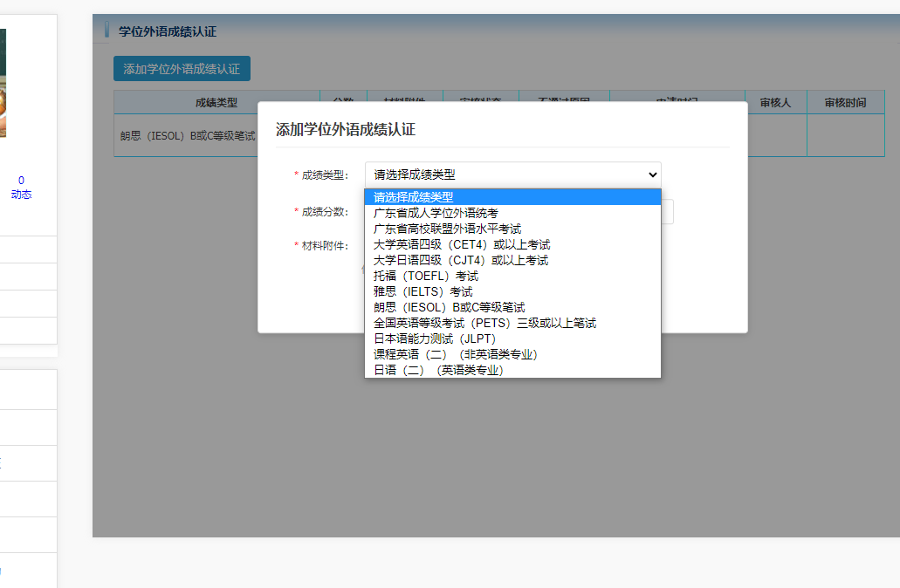Collapse the 成绩类型 combo box arrow
This screenshot has height=588, width=900.
coord(651,175)
